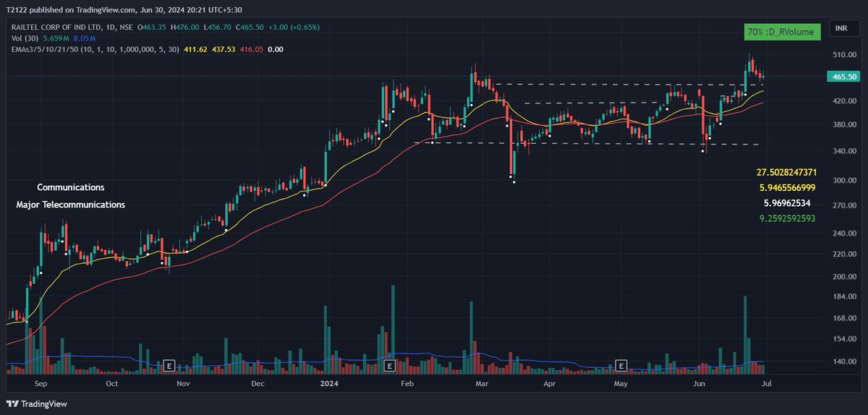
Task: Click the green 70% :D_RVolume label
Action: click(x=783, y=32)
